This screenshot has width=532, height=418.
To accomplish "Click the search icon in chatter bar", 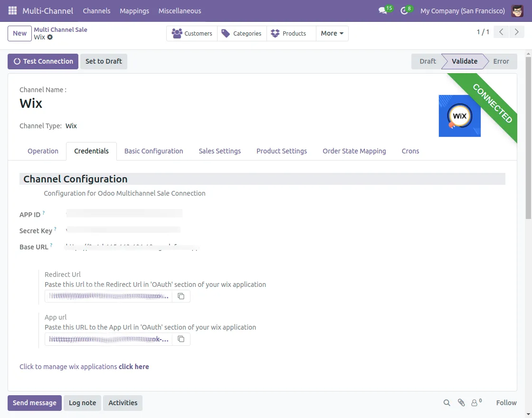I will [x=447, y=403].
